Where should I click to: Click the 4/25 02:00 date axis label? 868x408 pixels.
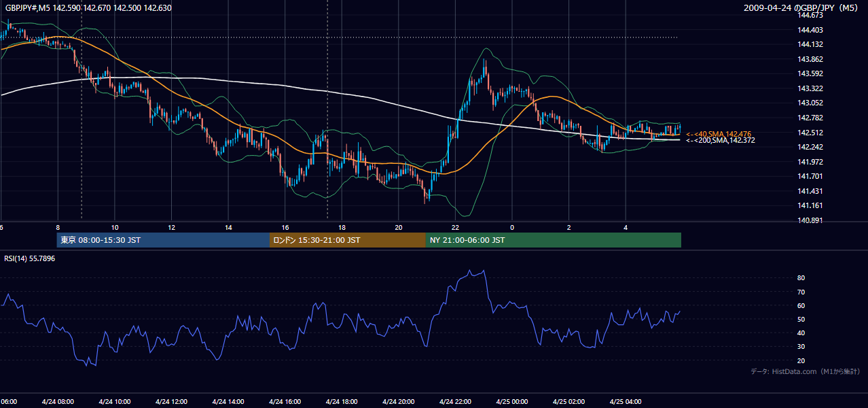click(569, 402)
